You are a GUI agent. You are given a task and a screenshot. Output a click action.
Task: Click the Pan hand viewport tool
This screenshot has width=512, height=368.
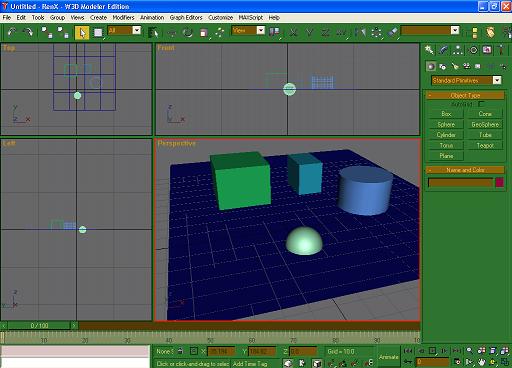point(481,362)
